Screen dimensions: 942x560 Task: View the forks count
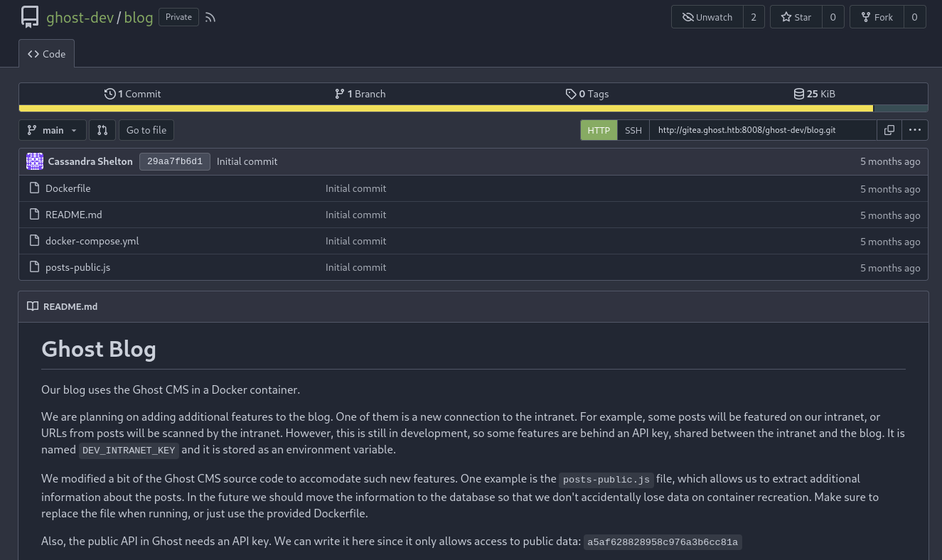click(x=915, y=17)
